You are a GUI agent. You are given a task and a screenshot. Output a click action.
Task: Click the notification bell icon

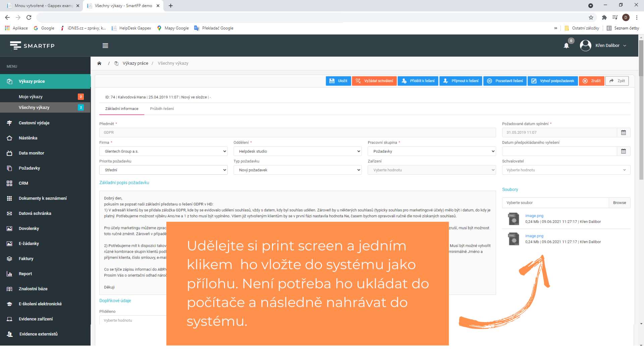click(x=566, y=46)
